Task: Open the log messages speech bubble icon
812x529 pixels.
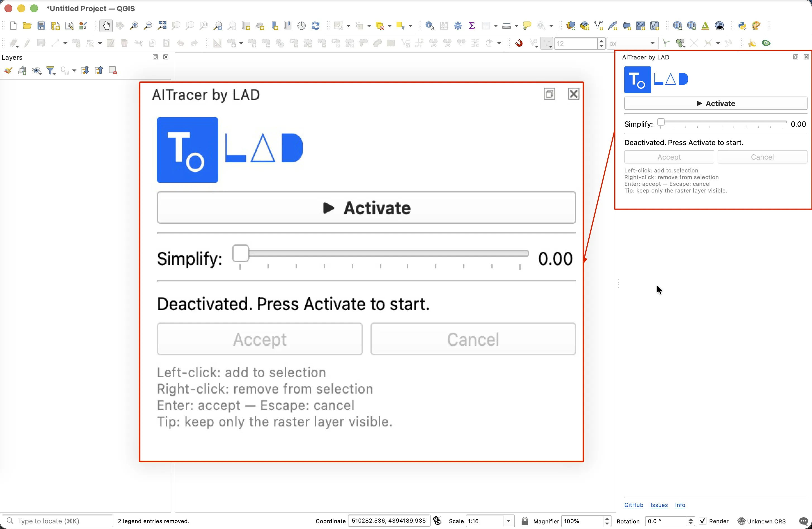Action: tap(803, 521)
